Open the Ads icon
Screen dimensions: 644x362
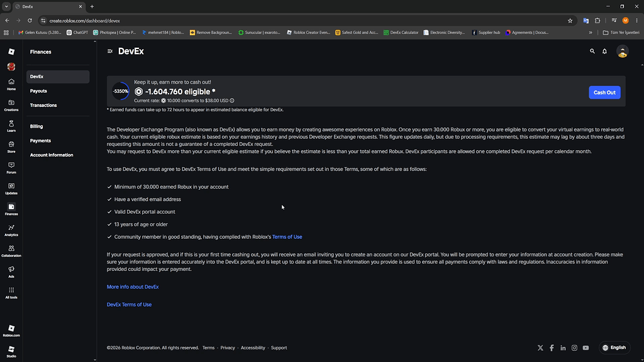click(11, 271)
